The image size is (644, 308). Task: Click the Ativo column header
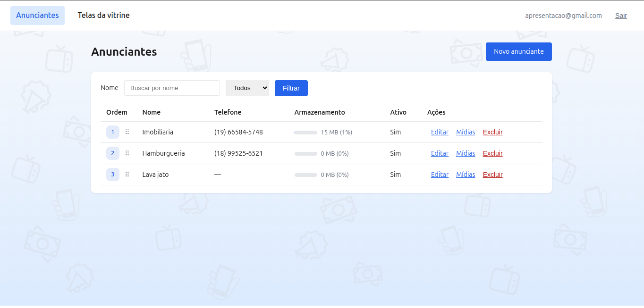click(398, 112)
